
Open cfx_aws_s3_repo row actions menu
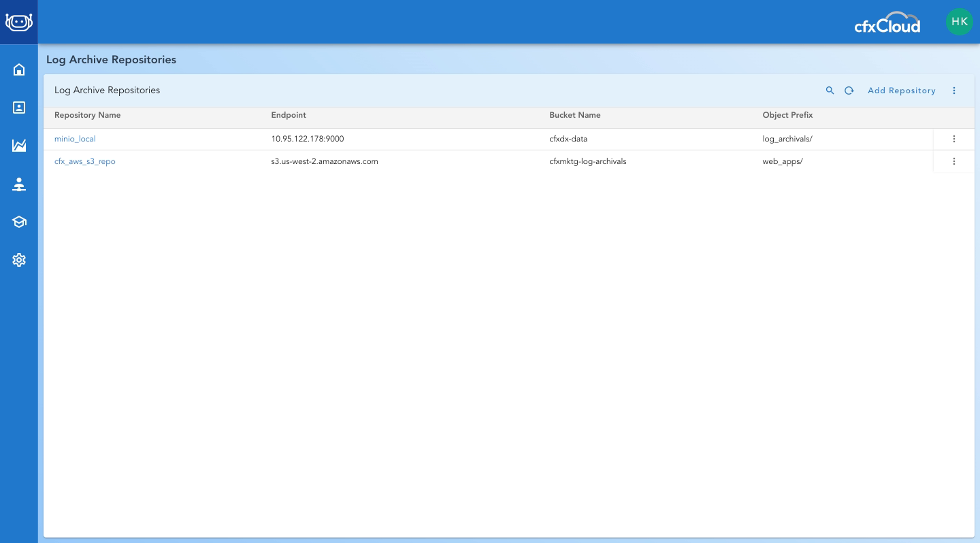[954, 161]
